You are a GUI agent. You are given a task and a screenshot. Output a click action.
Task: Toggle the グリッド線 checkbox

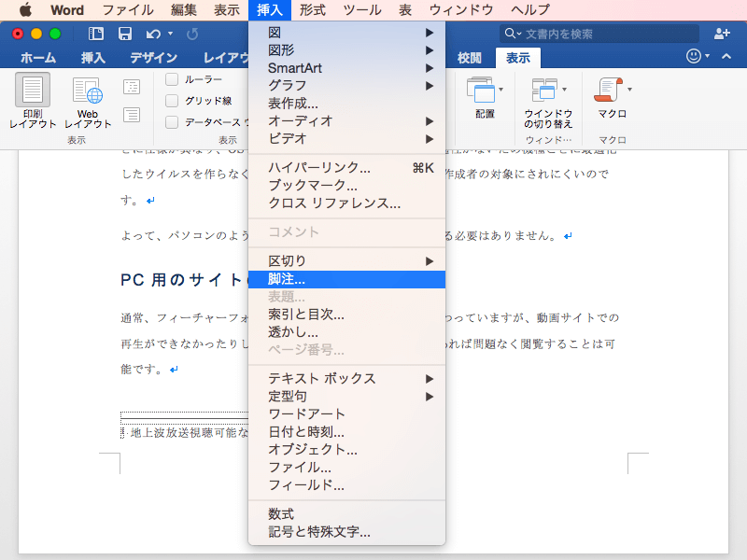(172, 101)
